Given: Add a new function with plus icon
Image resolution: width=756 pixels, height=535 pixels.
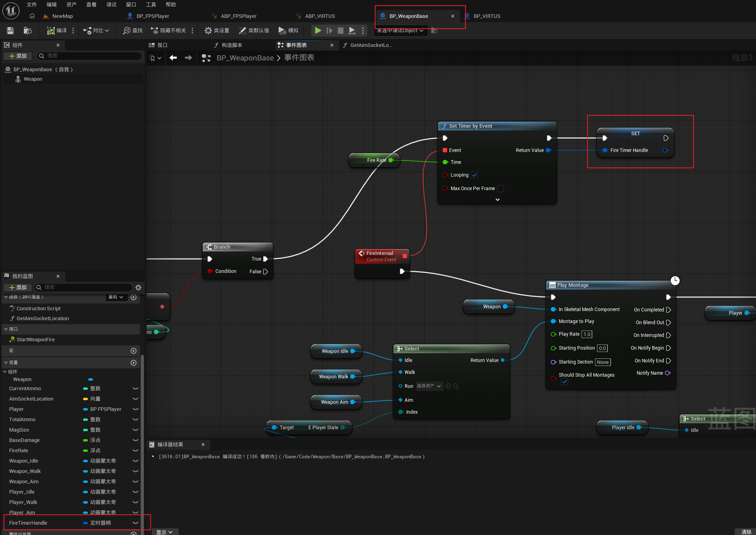Looking at the screenshot, I should pyautogui.click(x=134, y=297).
